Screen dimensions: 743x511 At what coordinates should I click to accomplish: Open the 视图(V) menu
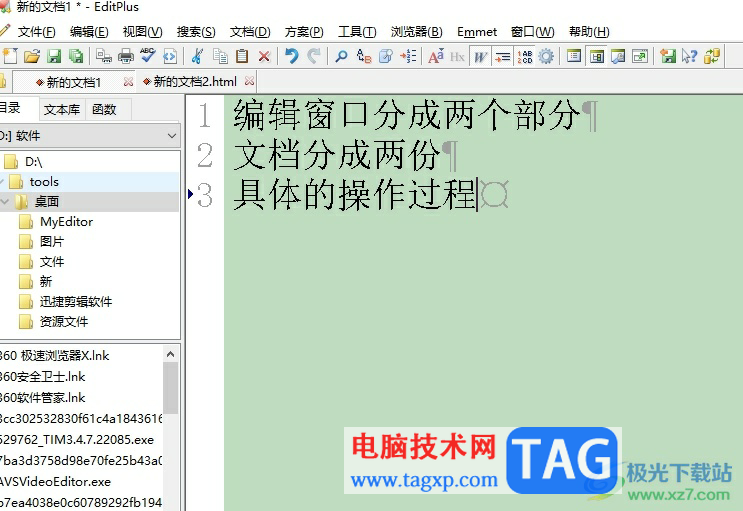point(143,32)
